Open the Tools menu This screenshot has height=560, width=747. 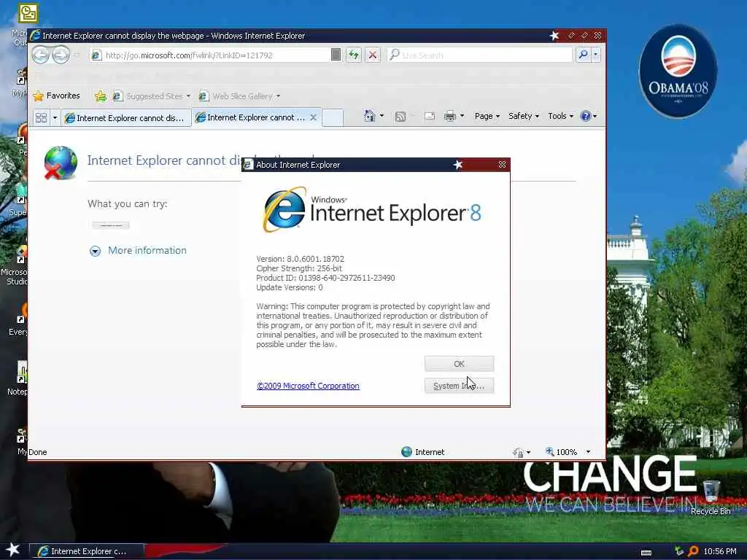(560, 116)
